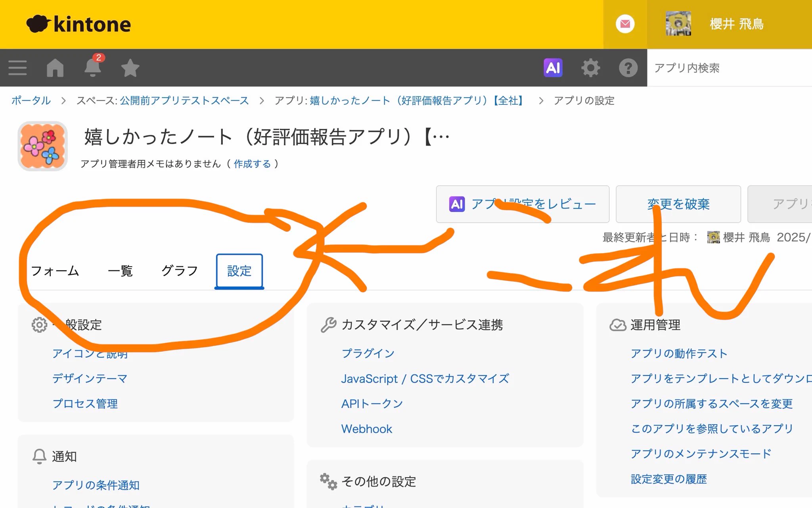Image resolution: width=812 pixels, height=508 pixels.
Task: Launch the AI assistant icon in toolbar
Action: [x=553, y=68]
